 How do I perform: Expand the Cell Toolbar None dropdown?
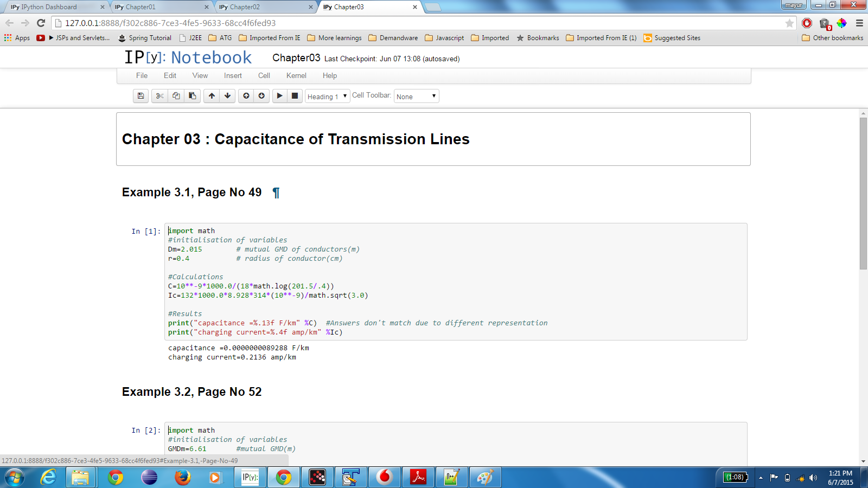pyautogui.click(x=416, y=97)
